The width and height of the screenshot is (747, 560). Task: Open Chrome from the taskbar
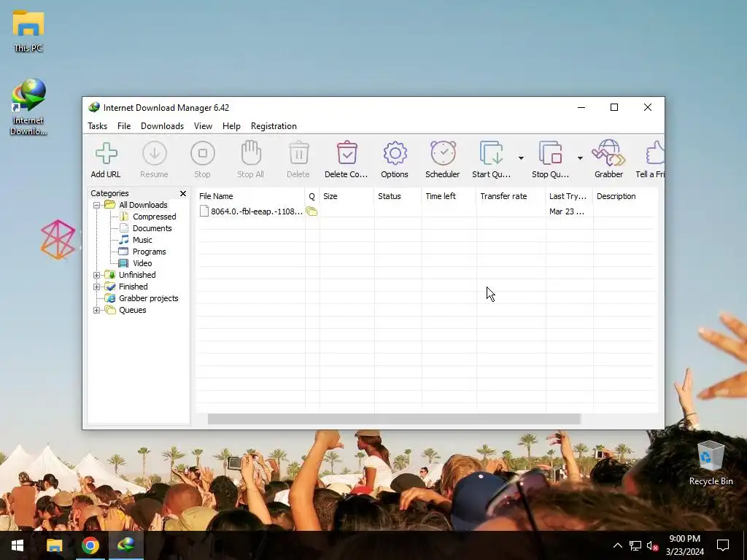(90, 545)
